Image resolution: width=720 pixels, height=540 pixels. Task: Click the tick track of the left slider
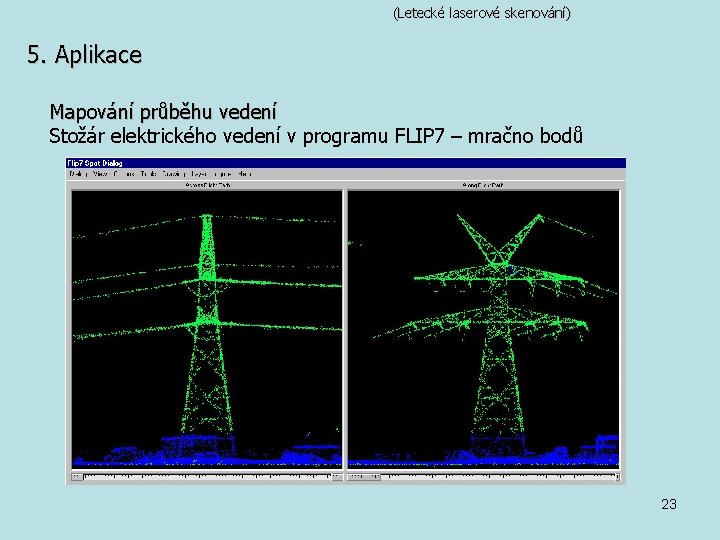click(x=207, y=477)
